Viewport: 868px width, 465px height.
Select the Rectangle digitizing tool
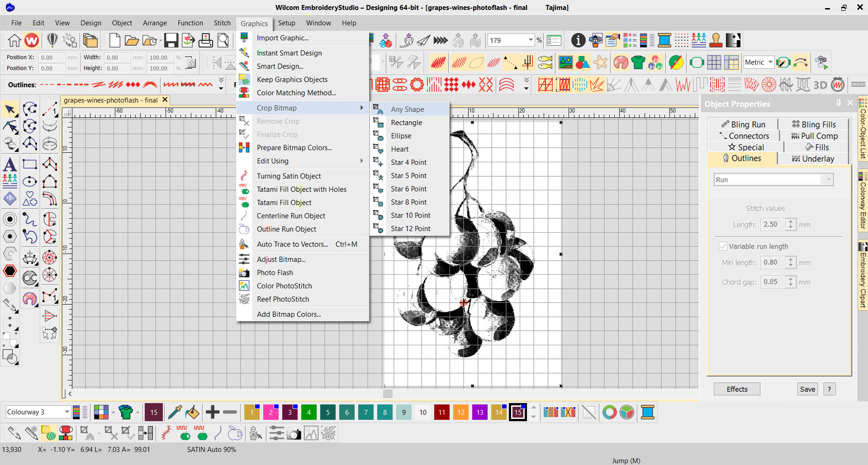point(30,164)
